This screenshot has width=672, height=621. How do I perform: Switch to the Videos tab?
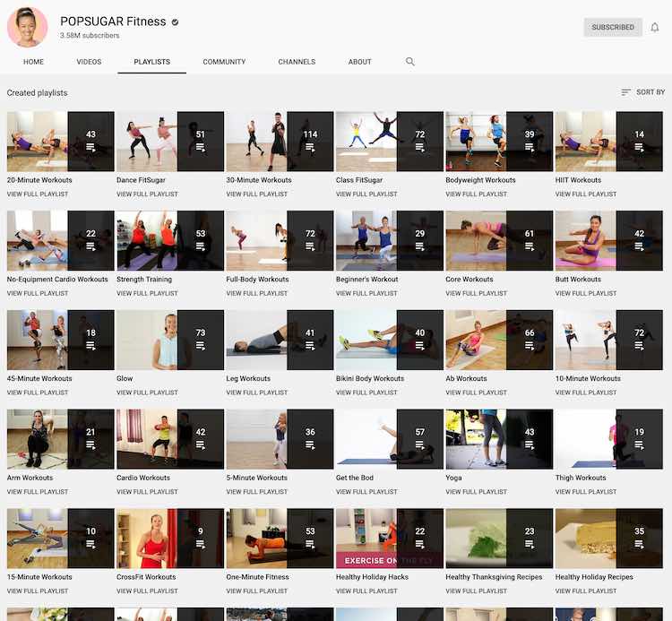pos(89,62)
